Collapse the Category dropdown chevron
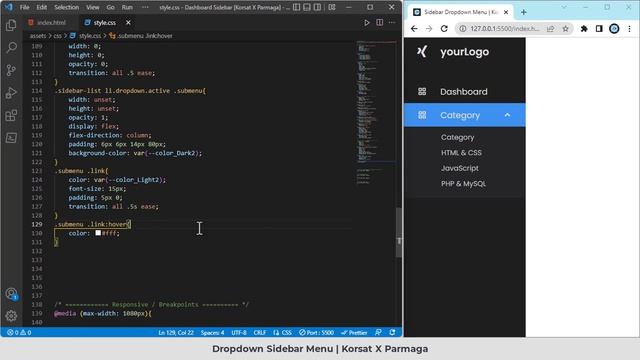Image resolution: width=640 pixels, height=360 pixels. [507, 115]
